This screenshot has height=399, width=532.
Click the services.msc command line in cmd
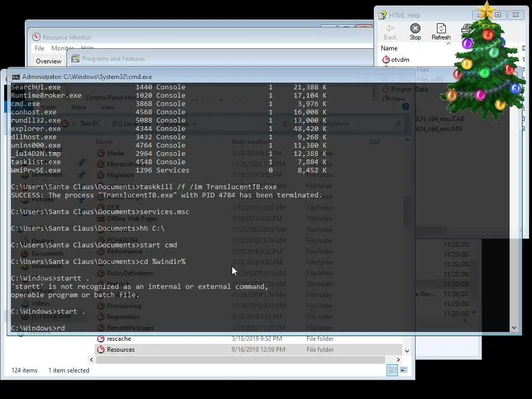100,212
